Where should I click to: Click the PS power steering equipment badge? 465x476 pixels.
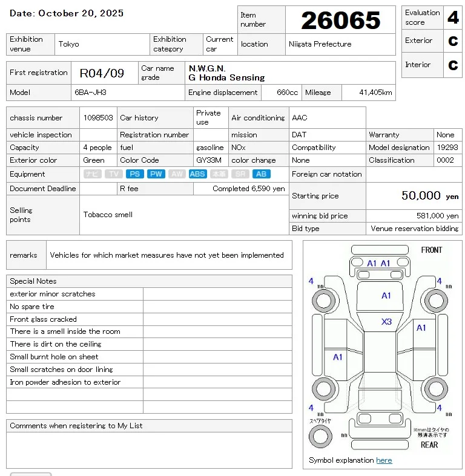tap(135, 174)
